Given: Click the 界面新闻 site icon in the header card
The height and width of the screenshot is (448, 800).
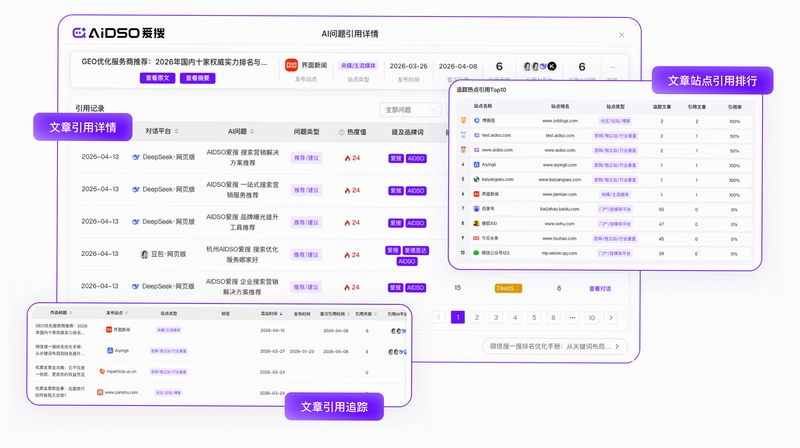Looking at the screenshot, I should pos(291,65).
